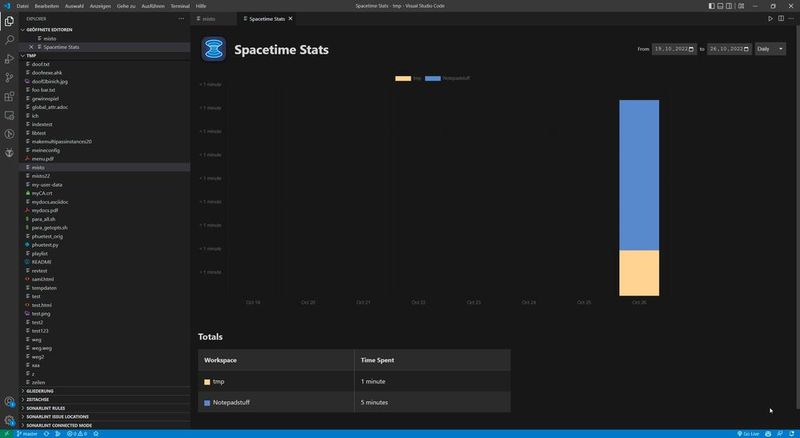Open the Source Control view
The width and height of the screenshot is (800, 438).
(9, 78)
